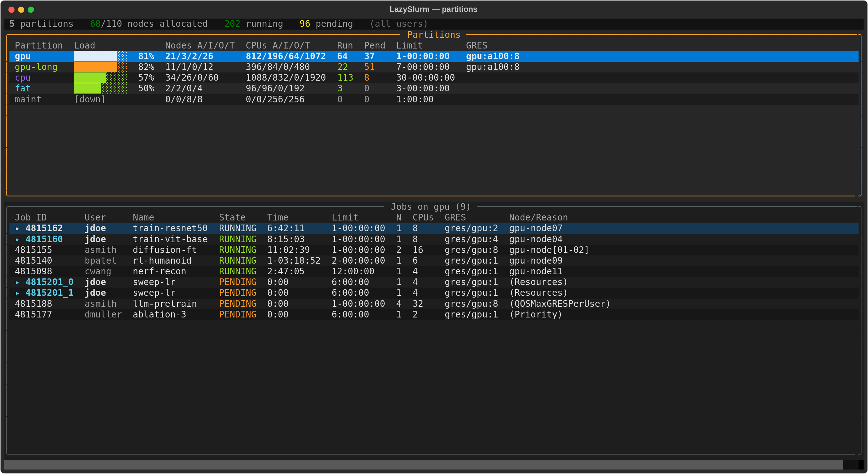
Task: Minimize the LazySlurm window
Action: point(21,9)
